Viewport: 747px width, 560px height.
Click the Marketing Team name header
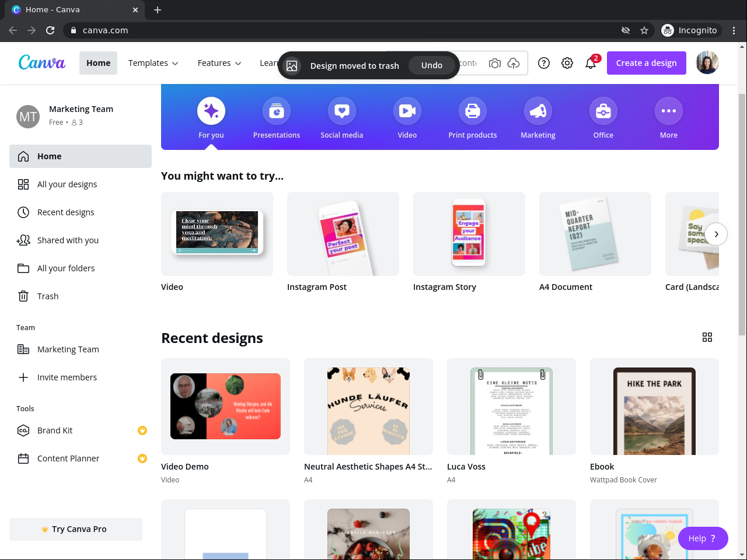(81, 109)
